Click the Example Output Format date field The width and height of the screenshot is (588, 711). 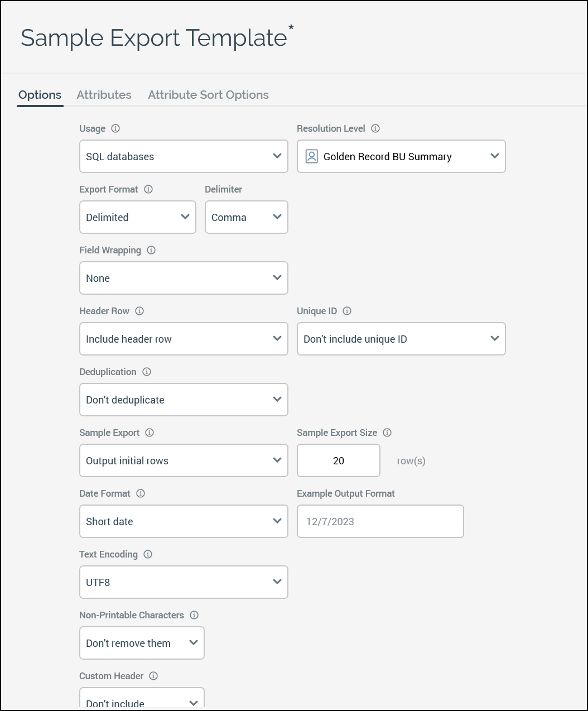tap(380, 521)
